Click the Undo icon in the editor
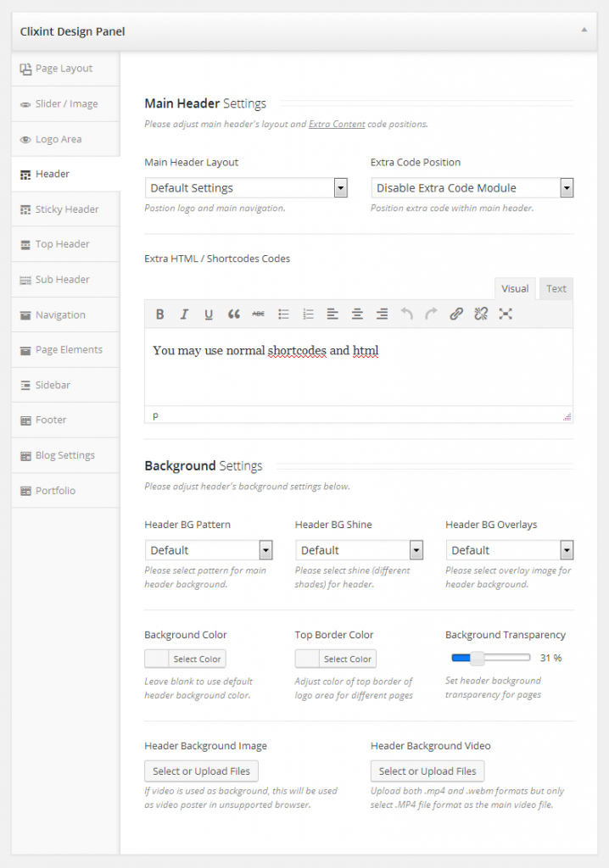The height and width of the screenshot is (868, 609). coord(407,314)
